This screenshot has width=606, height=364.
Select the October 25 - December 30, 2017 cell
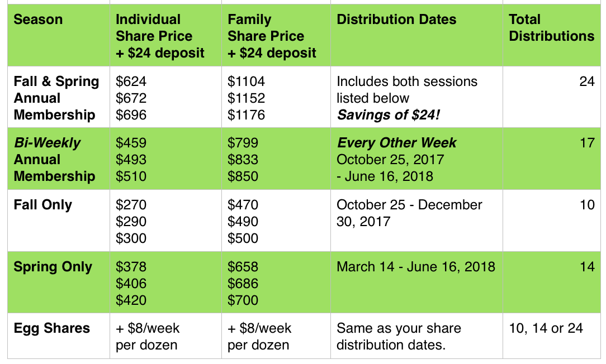416,221
